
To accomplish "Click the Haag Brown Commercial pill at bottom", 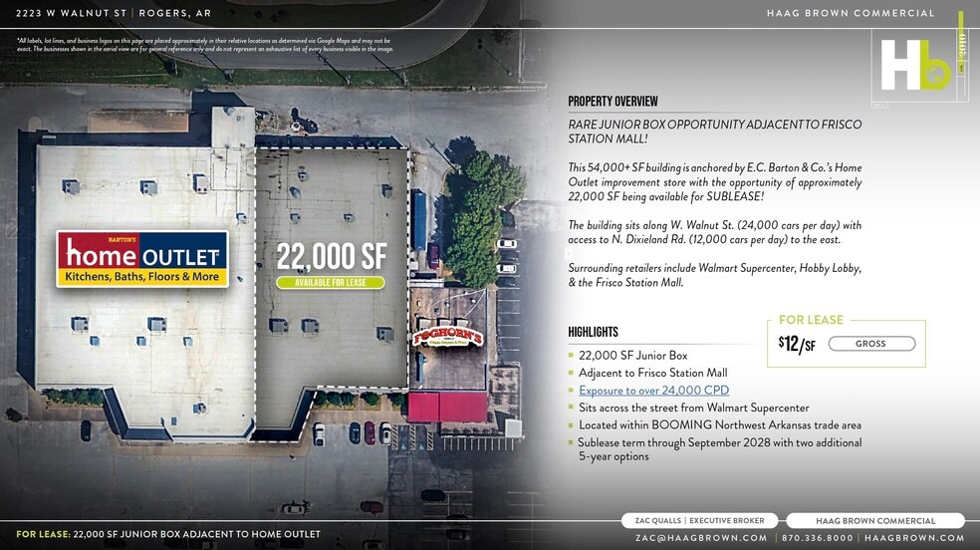I will click(x=874, y=520).
